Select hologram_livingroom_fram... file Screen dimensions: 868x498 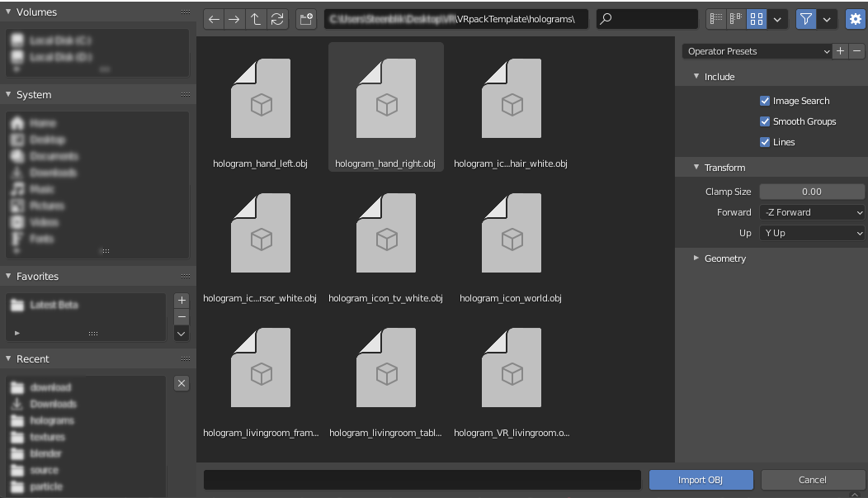point(260,376)
